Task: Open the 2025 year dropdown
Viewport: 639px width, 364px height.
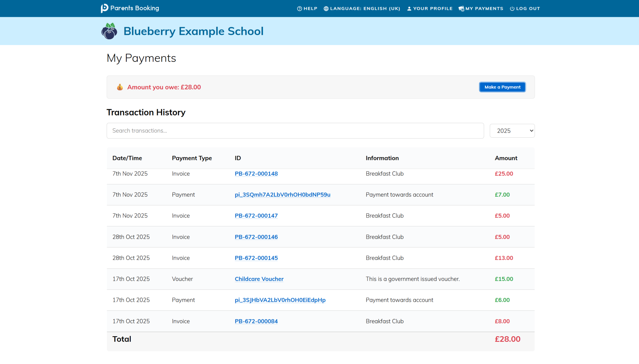Action: tap(512, 131)
